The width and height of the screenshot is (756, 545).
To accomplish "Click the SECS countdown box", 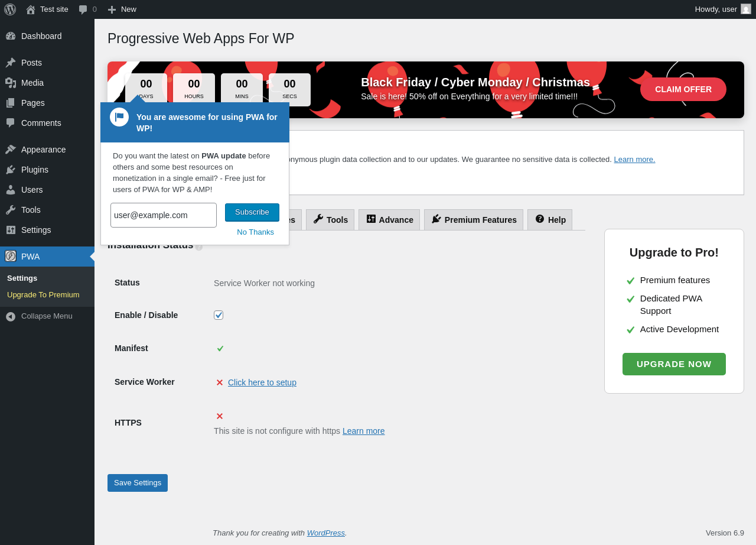I will tap(289, 90).
